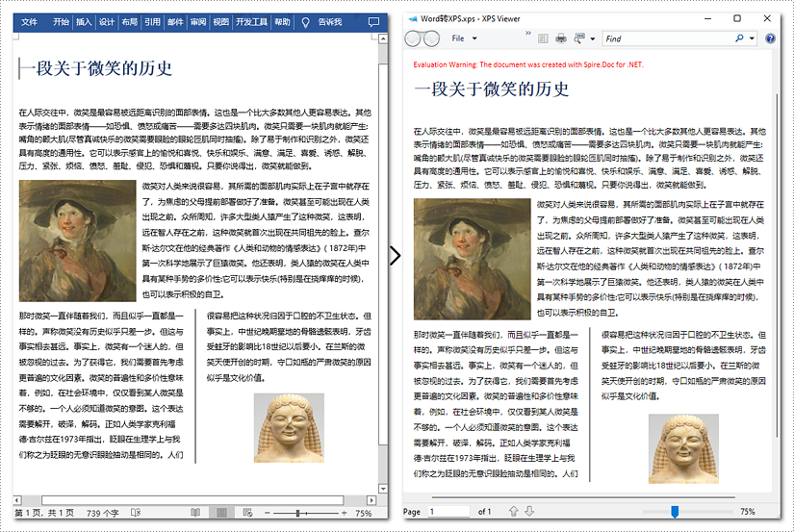Go to next page with down arrow
The image size is (794, 532).
(529, 511)
